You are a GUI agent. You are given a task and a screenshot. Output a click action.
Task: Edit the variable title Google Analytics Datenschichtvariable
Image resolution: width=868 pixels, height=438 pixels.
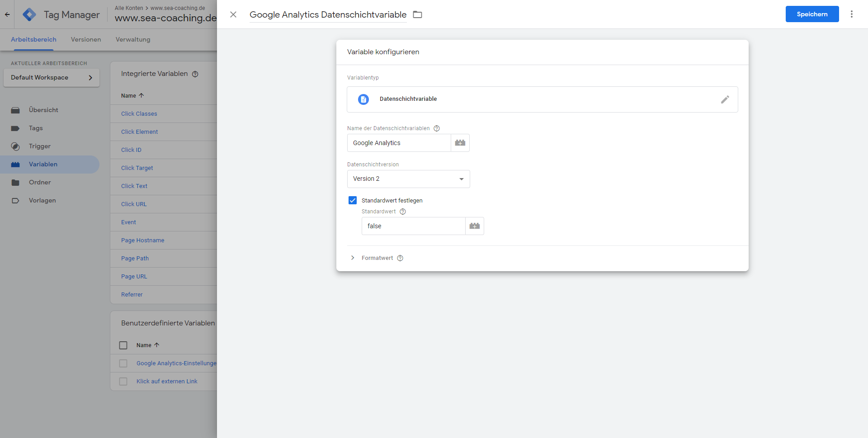pos(328,14)
